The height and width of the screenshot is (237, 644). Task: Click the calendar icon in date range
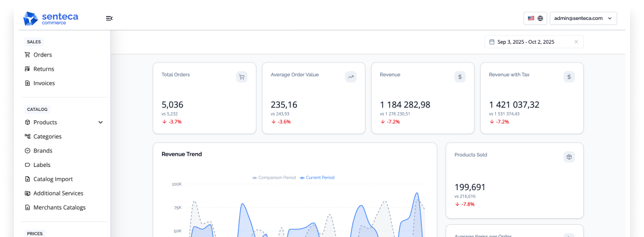tap(492, 42)
